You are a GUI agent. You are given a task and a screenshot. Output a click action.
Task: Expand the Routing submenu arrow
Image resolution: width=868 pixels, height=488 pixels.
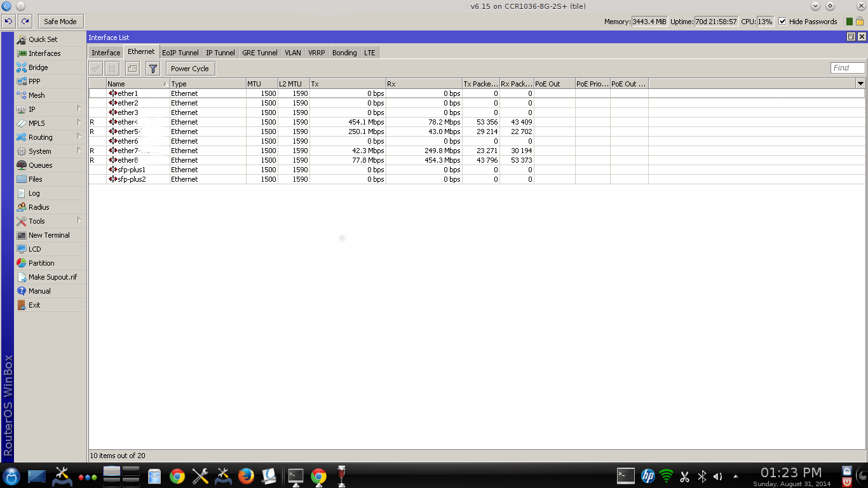tap(79, 137)
